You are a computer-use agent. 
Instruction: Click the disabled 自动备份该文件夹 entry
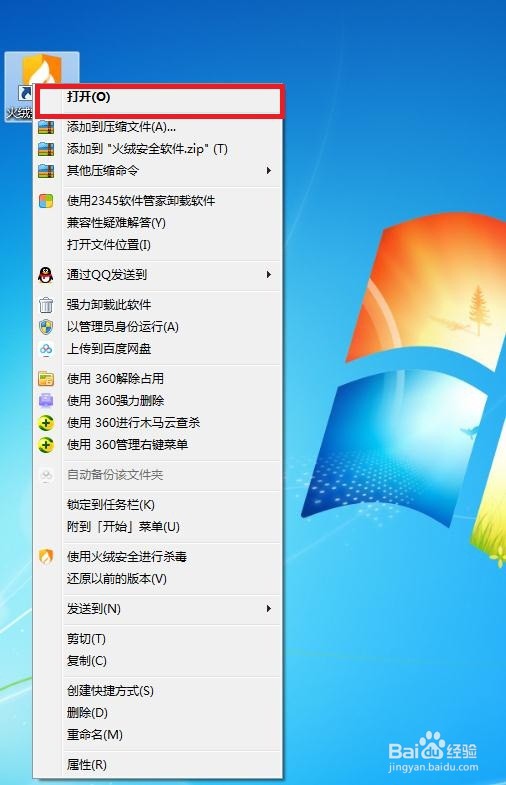(158, 475)
